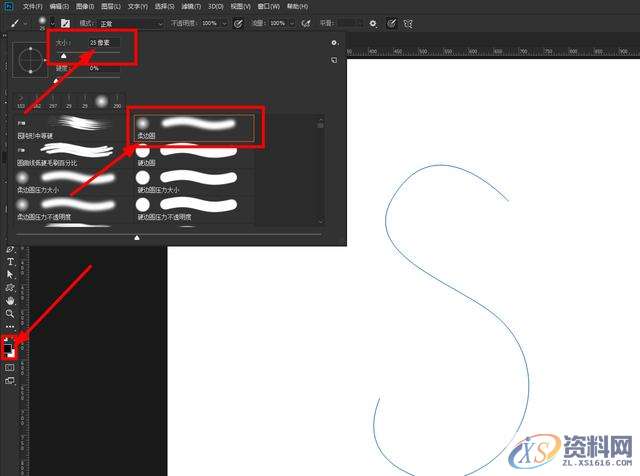Open the 文件(F) menu
This screenshot has height=476, width=640.
coord(33,5)
